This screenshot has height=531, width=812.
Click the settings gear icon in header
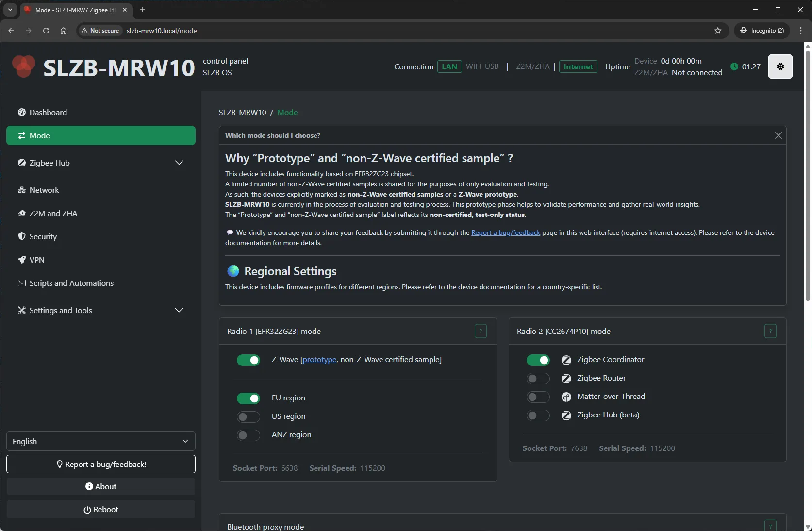780,66
